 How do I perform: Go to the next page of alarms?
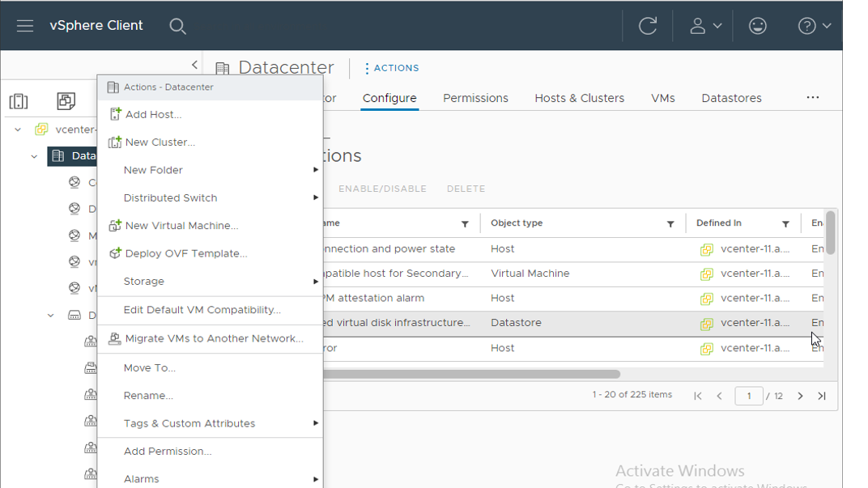(x=800, y=396)
